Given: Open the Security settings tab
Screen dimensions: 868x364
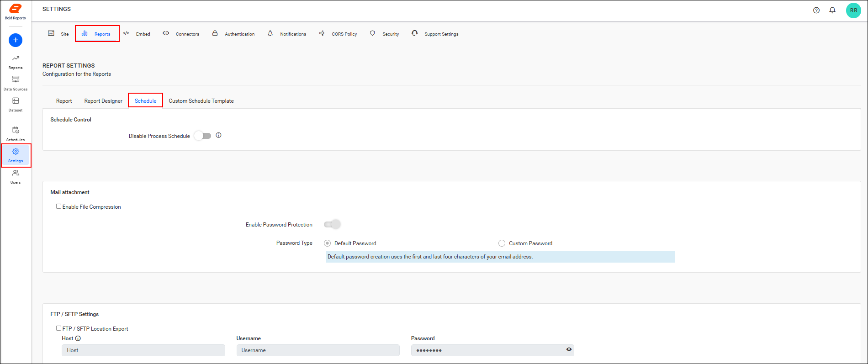Looking at the screenshot, I should click(385, 34).
